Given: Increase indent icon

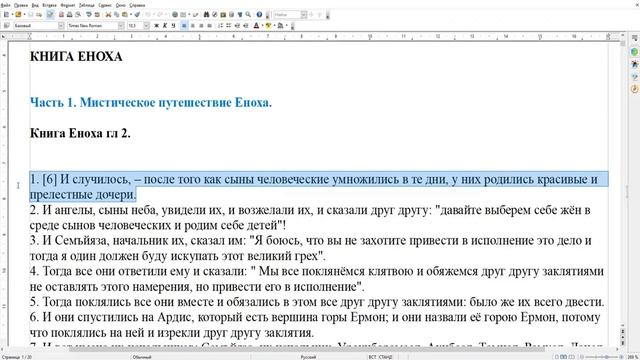Looking at the screenshot, I should [246, 26].
